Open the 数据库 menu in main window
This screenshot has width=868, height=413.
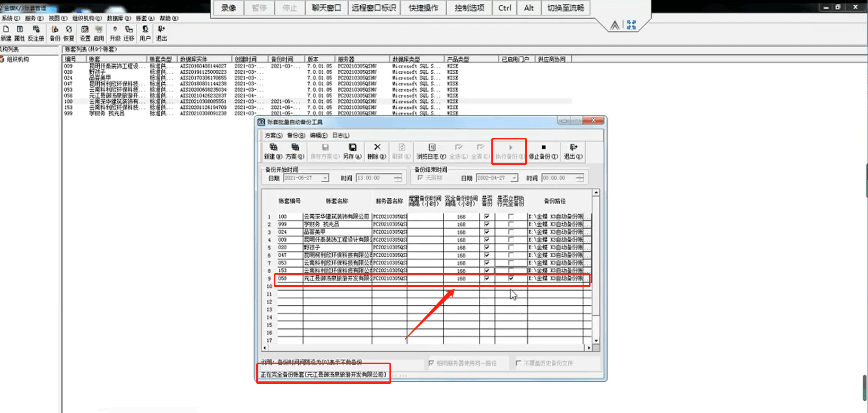pyautogui.click(x=118, y=19)
